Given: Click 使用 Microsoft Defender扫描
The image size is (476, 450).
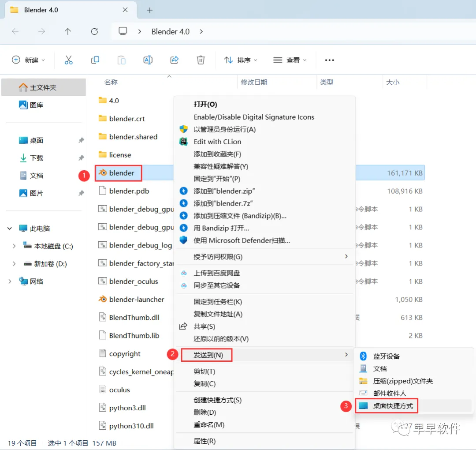Looking at the screenshot, I should point(264,240).
